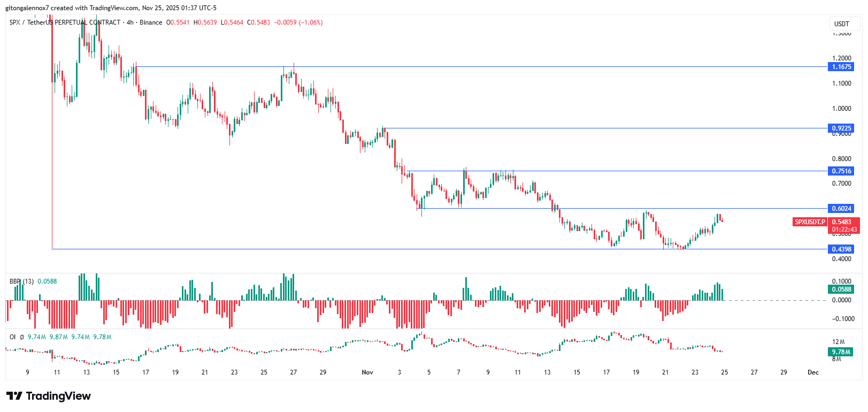The image size is (868, 412).
Task: Expand the OI indicator legend
Action: click(12, 337)
